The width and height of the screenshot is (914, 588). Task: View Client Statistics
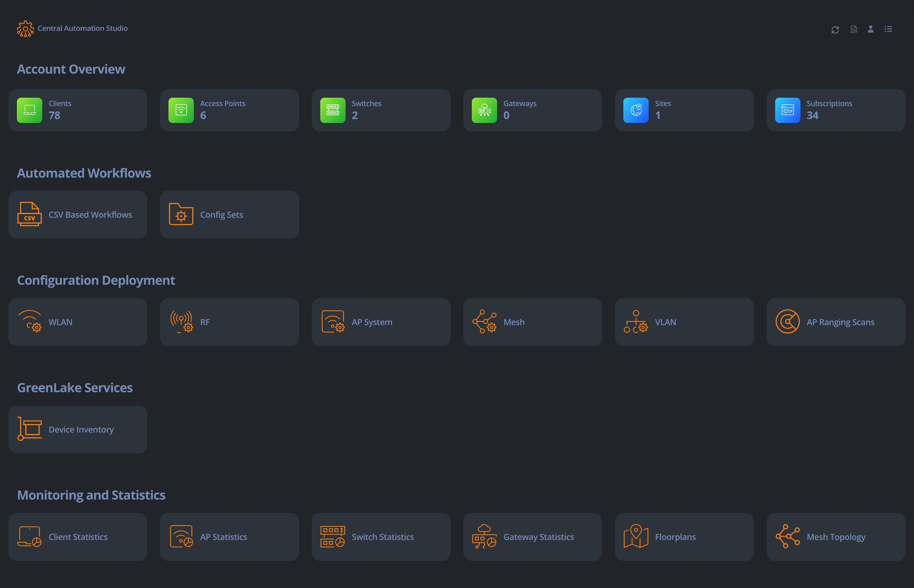(x=78, y=537)
